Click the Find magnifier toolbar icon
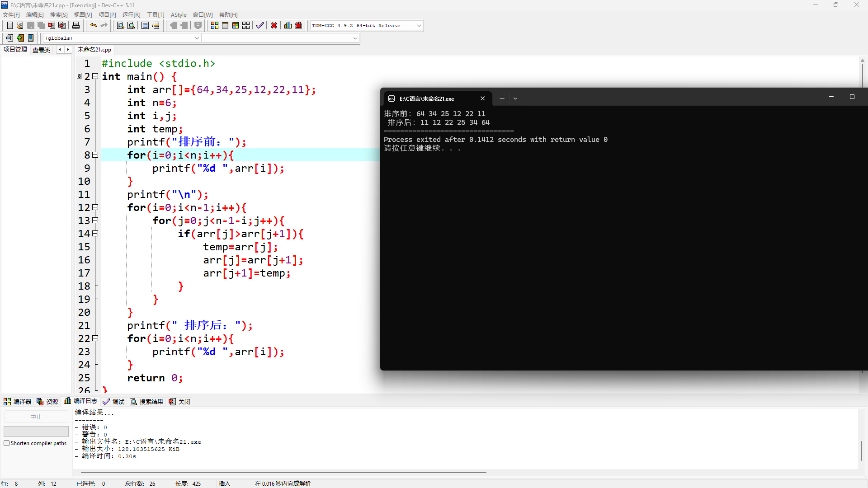The height and width of the screenshot is (488, 868). coord(120,25)
